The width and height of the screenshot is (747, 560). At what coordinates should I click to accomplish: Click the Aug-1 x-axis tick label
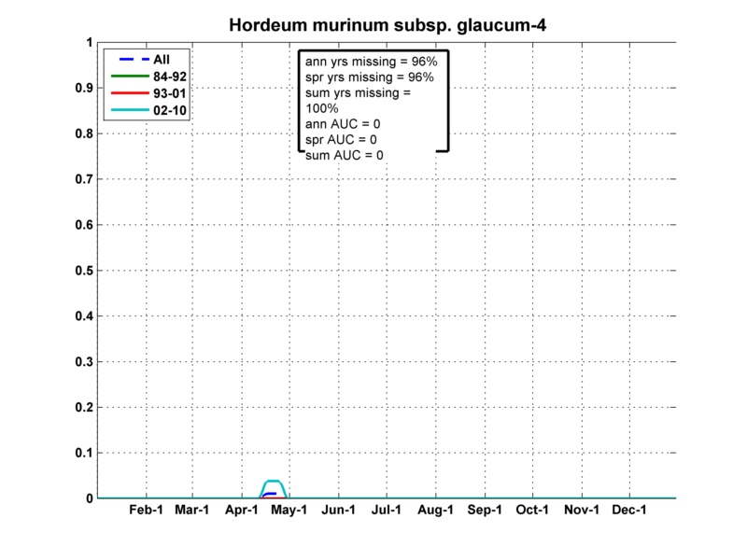pos(436,511)
